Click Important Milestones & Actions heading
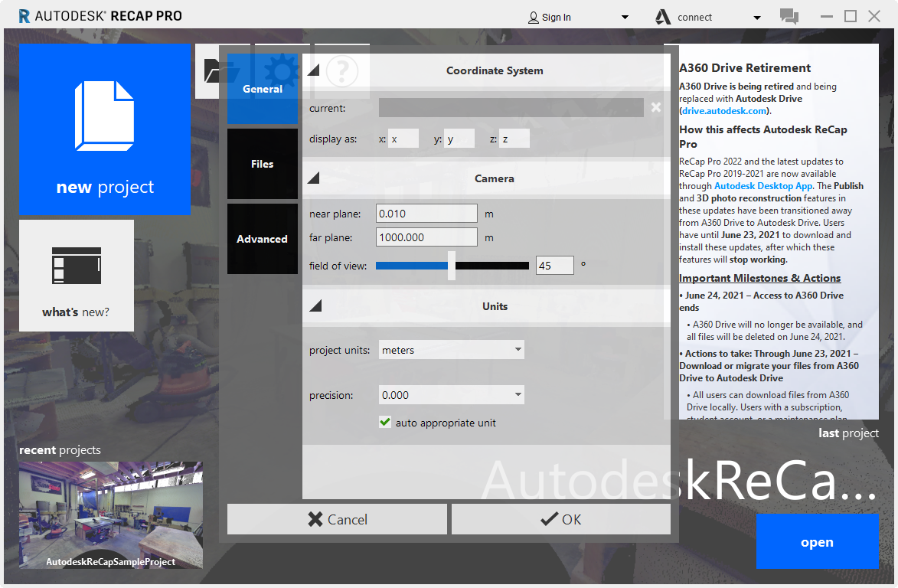Screen dimensions: 898x588 coord(759,278)
